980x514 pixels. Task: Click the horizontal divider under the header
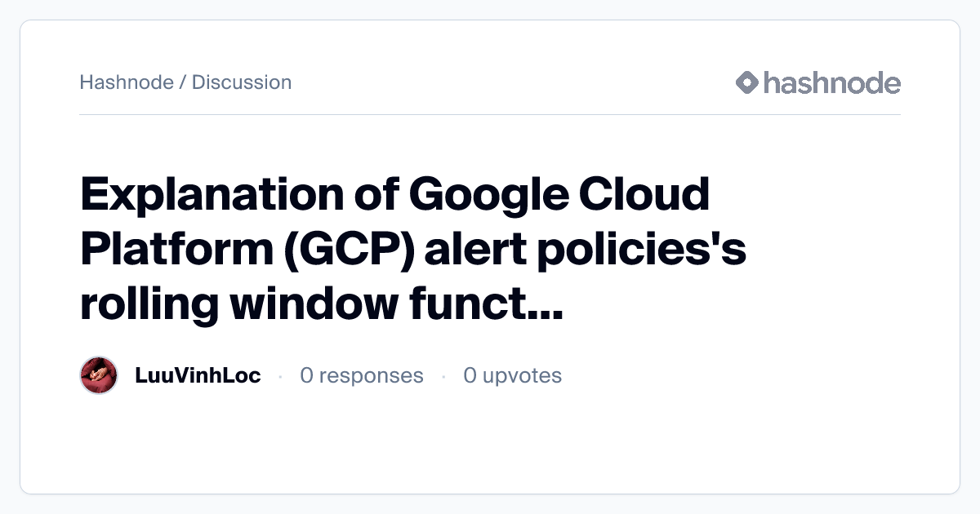point(490,115)
